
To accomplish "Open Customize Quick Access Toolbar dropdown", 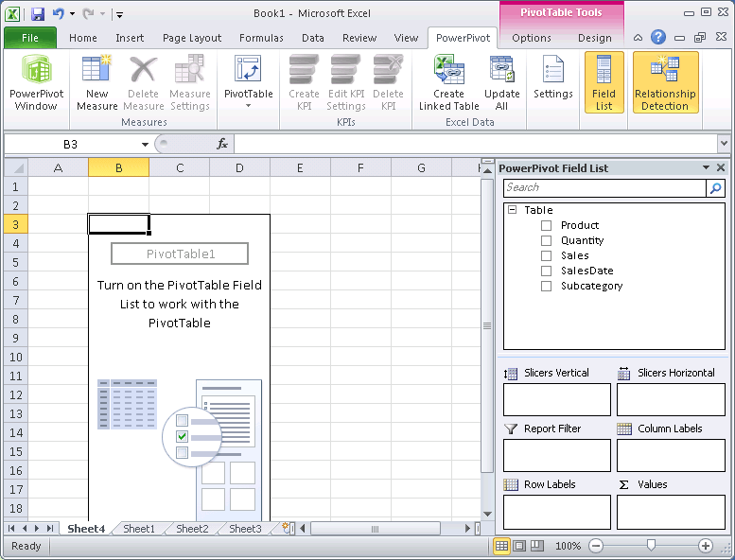I will point(119,15).
